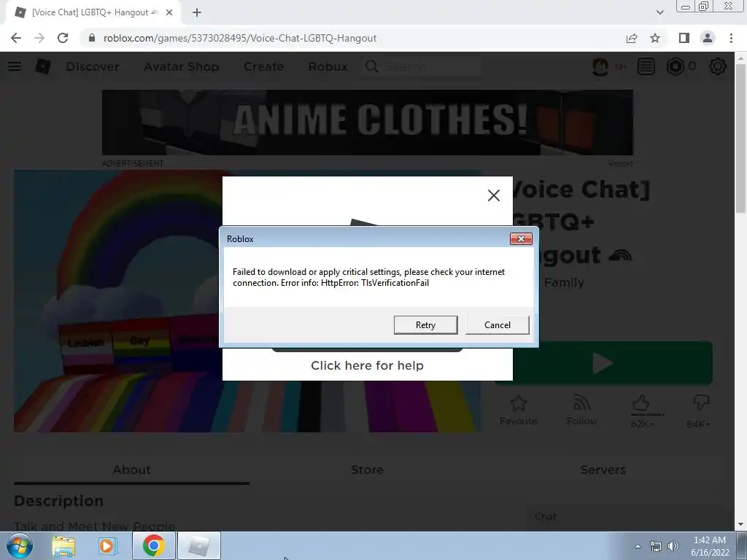Click the network tray icon
Screen dimensions: 747x560
tap(656, 546)
